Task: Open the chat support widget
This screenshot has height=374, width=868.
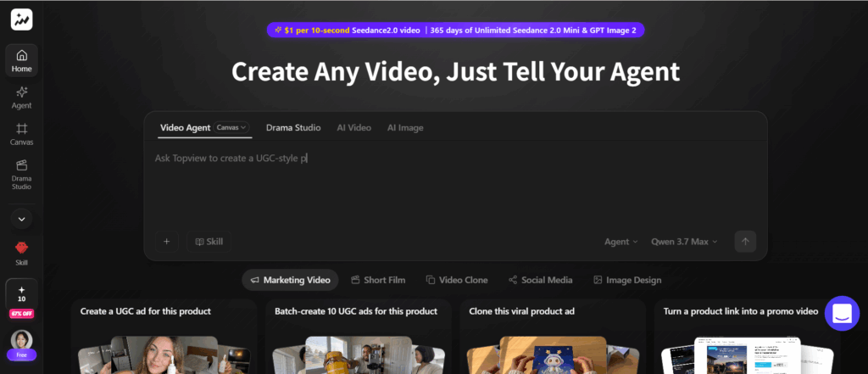Action: (842, 314)
